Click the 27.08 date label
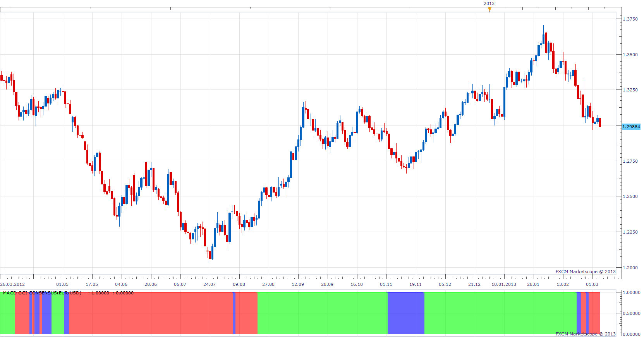 pos(268,284)
